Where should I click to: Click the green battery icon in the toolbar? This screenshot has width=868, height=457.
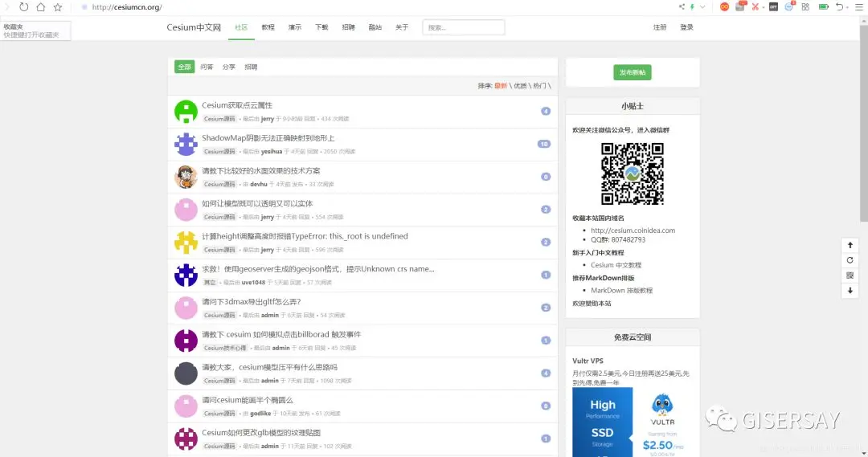pyautogui.click(x=823, y=6)
